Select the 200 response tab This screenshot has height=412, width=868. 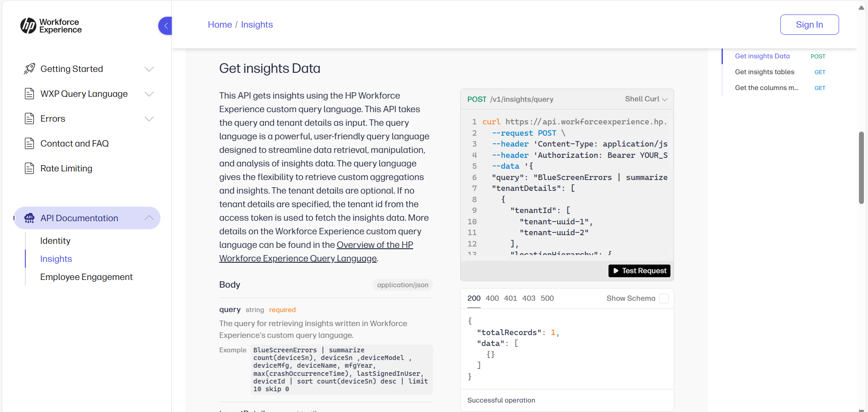(474, 298)
